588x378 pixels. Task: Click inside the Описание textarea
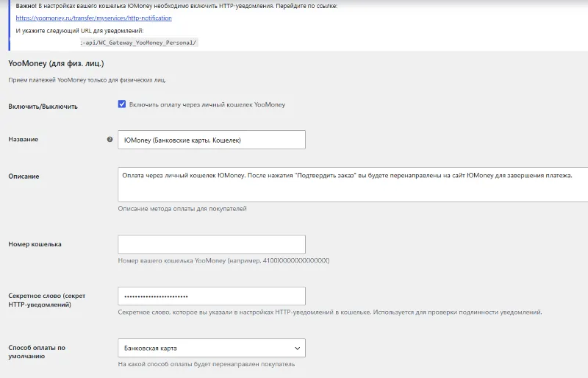point(353,185)
